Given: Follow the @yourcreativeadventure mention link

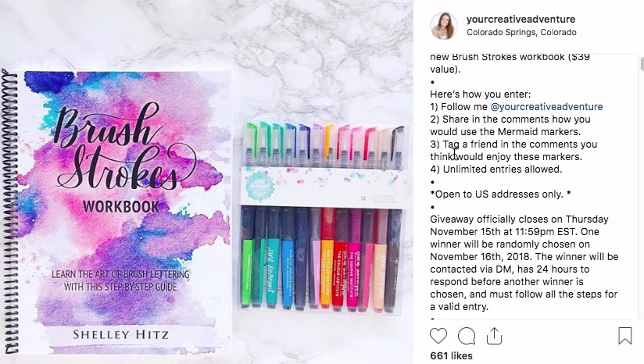Looking at the screenshot, I should (x=546, y=107).
